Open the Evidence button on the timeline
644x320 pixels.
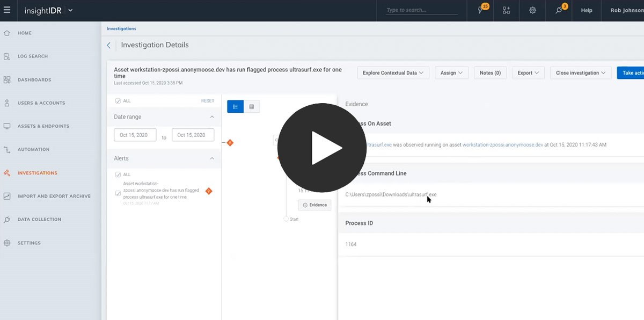click(x=314, y=205)
